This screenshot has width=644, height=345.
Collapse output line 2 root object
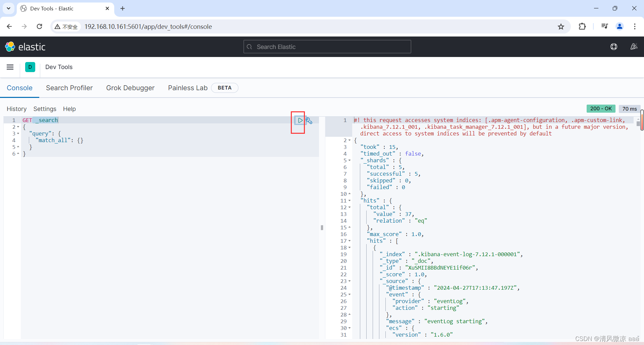[350, 140]
